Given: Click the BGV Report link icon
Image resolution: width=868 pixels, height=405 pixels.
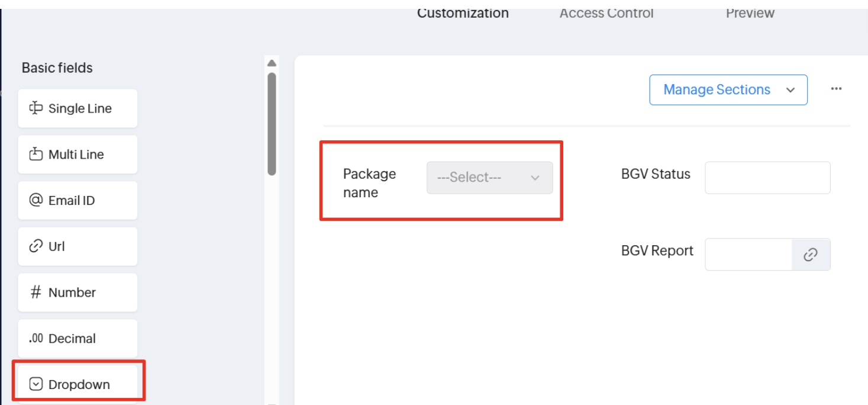Looking at the screenshot, I should tap(811, 255).
